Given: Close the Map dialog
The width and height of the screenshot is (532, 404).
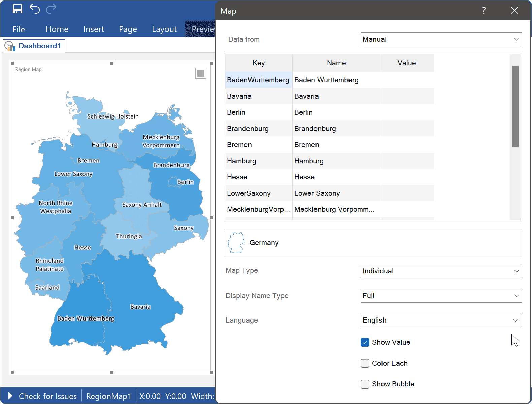Looking at the screenshot, I should click(x=514, y=11).
